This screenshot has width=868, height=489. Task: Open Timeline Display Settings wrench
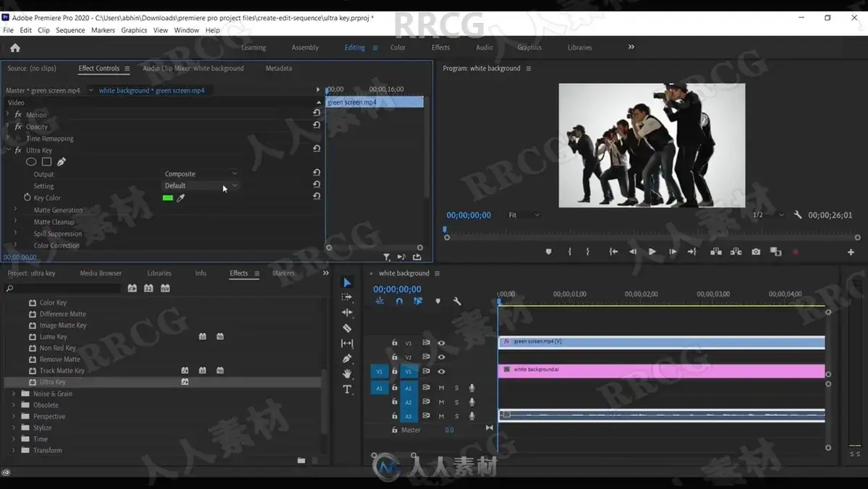coord(457,301)
